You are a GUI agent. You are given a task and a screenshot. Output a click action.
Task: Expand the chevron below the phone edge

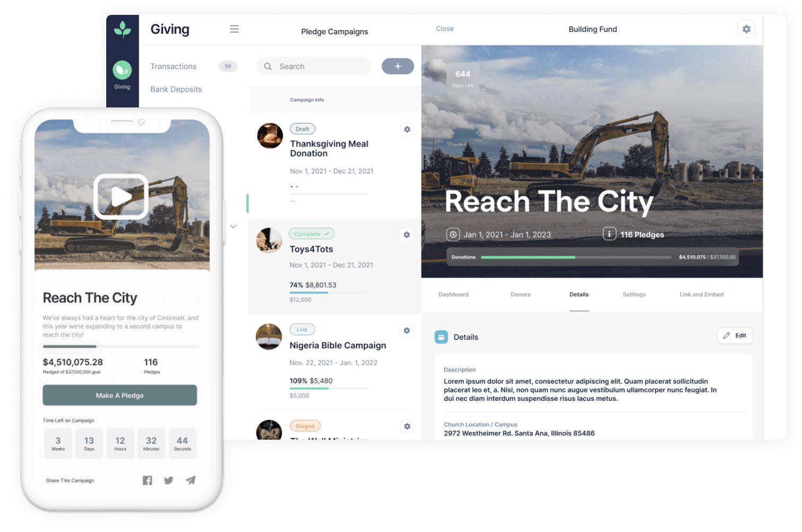[233, 226]
